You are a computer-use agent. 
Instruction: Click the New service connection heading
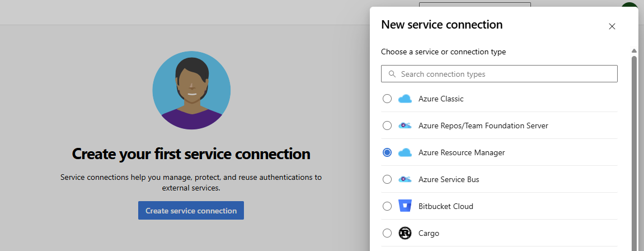(x=442, y=25)
